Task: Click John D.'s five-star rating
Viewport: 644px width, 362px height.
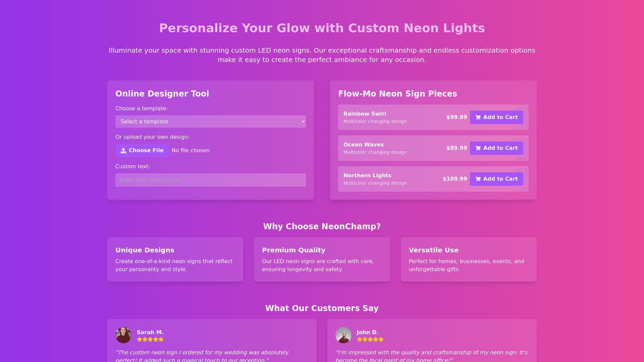Action: point(370,340)
